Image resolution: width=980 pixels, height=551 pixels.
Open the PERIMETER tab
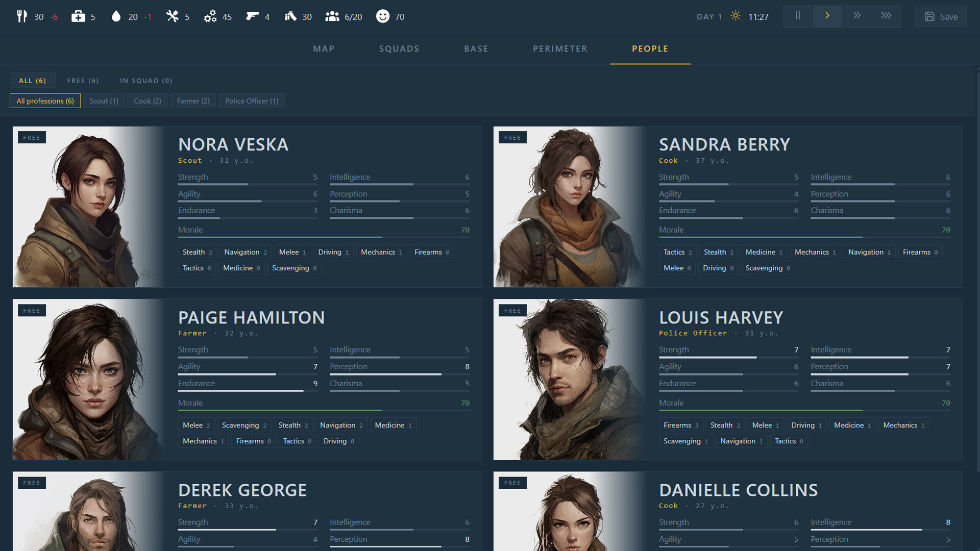pyautogui.click(x=560, y=49)
